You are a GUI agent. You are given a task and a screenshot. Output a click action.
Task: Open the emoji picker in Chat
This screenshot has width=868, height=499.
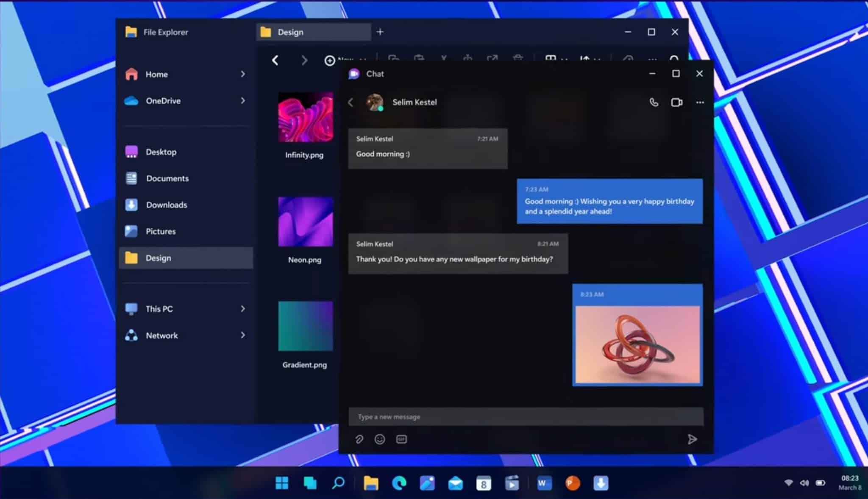pos(380,439)
